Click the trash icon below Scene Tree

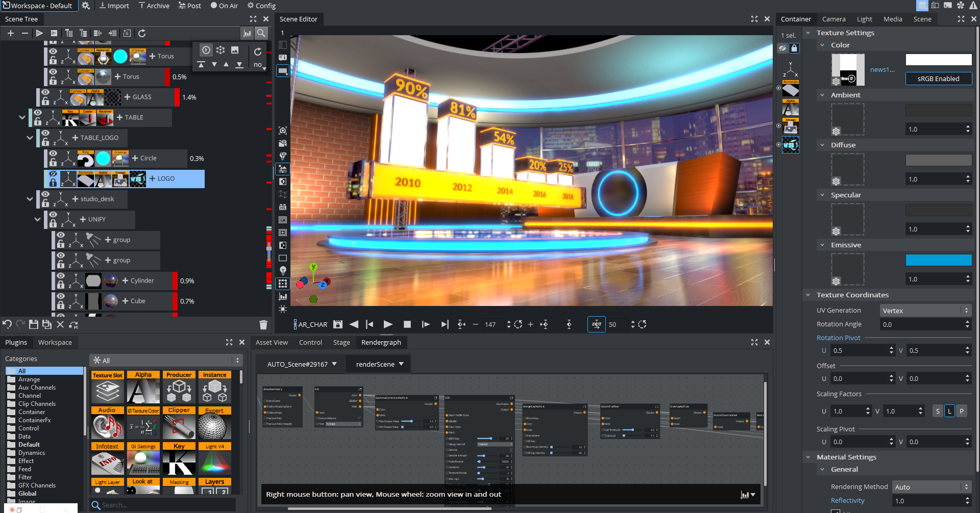(x=263, y=324)
